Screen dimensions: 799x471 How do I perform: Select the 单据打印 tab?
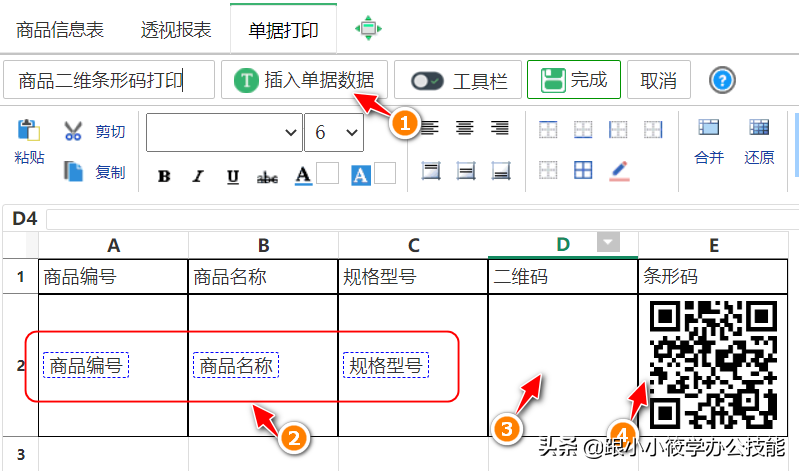(283, 30)
